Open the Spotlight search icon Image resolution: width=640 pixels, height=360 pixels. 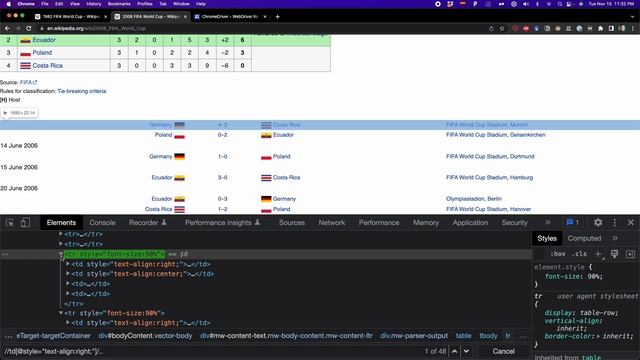560,4
